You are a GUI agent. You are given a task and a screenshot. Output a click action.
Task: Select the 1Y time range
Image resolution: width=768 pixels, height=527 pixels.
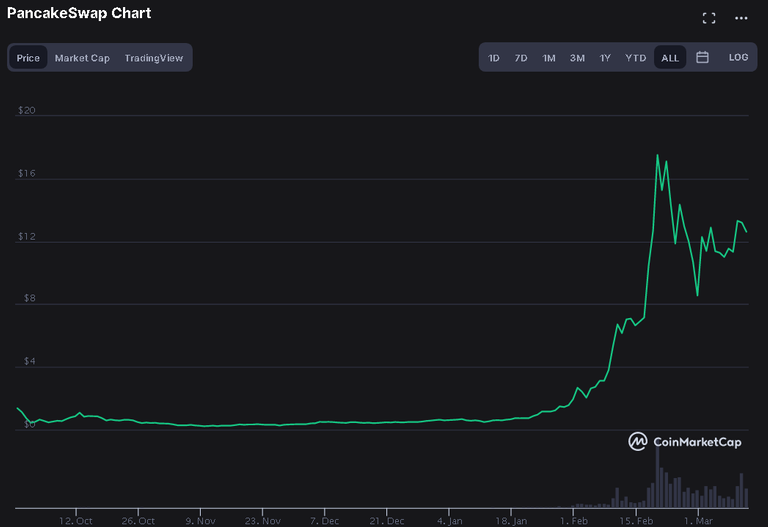point(605,58)
